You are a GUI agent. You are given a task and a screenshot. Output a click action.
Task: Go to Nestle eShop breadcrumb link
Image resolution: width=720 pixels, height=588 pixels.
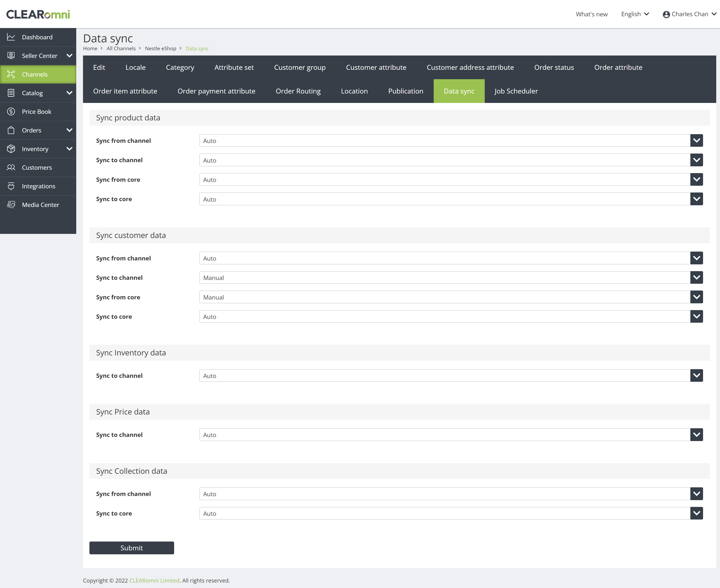pyautogui.click(x=161, y=48)
